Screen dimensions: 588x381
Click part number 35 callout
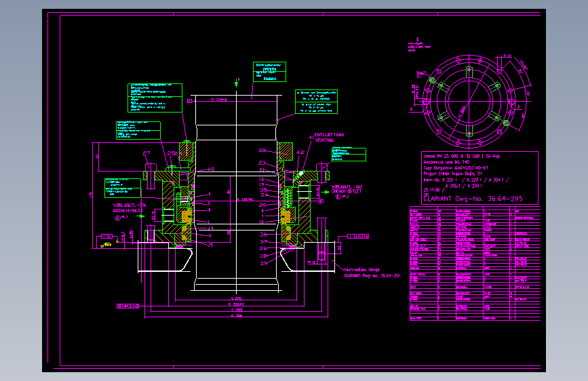coord(264,190)
